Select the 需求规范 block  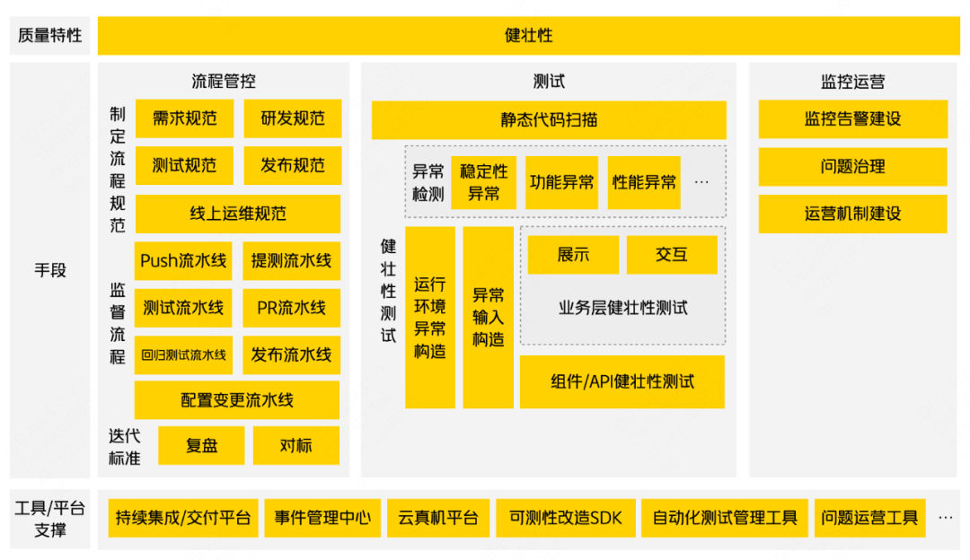(184, 118)
